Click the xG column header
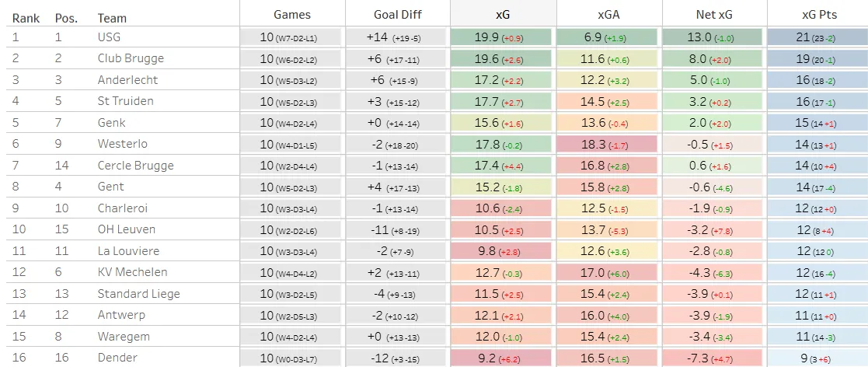The width and height of the screenshot is (868, 367). 502,15
